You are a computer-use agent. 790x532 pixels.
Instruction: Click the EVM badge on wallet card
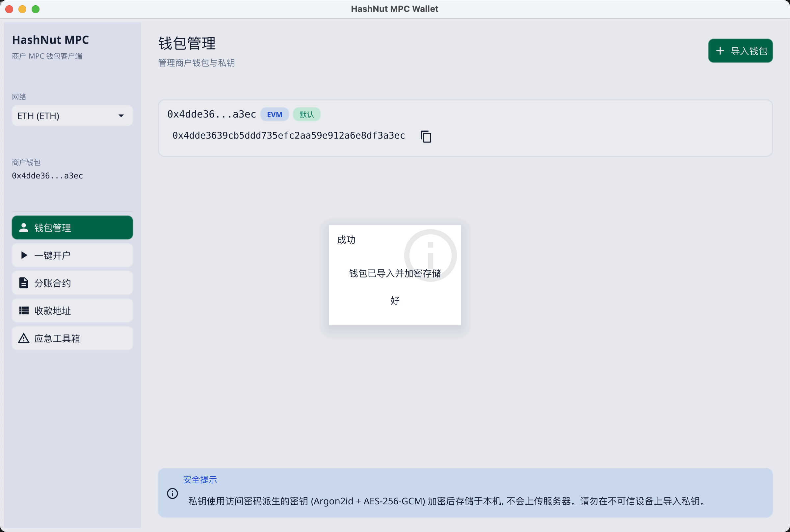tap(275, 114)
